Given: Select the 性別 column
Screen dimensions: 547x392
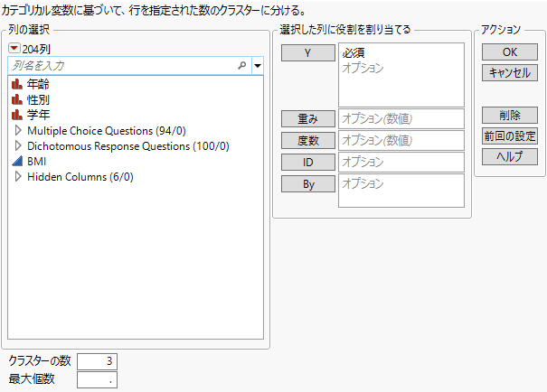Looking at the screenshot, I should [38, 99].
